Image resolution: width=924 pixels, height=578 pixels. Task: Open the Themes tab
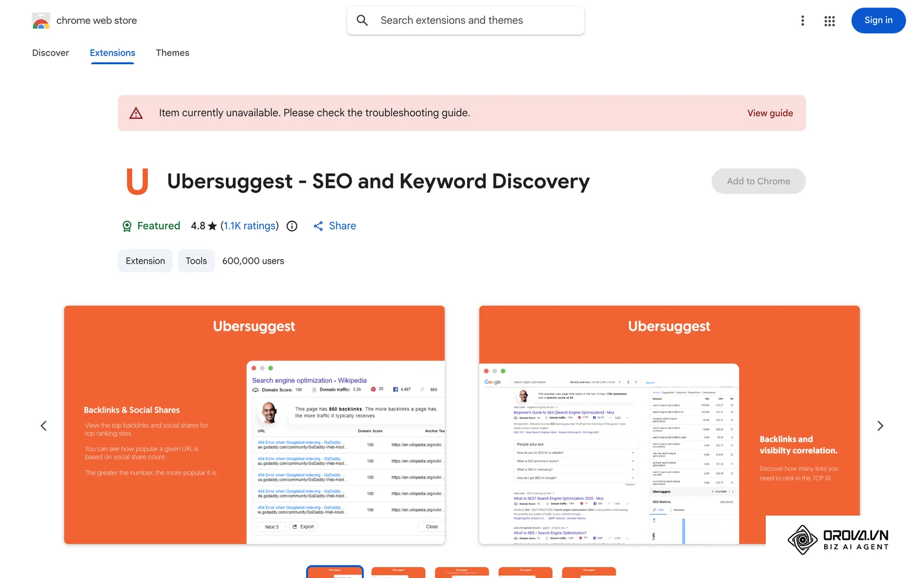click(173, 53)
